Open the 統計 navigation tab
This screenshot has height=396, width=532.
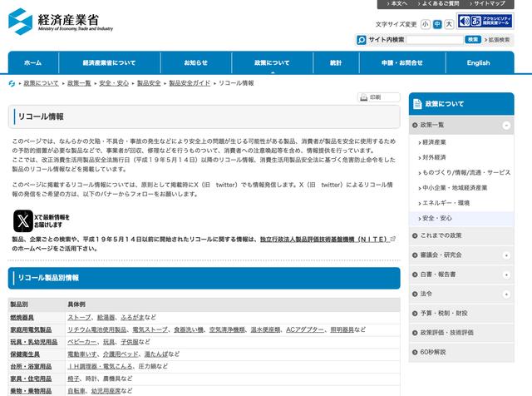coord(335,62)
